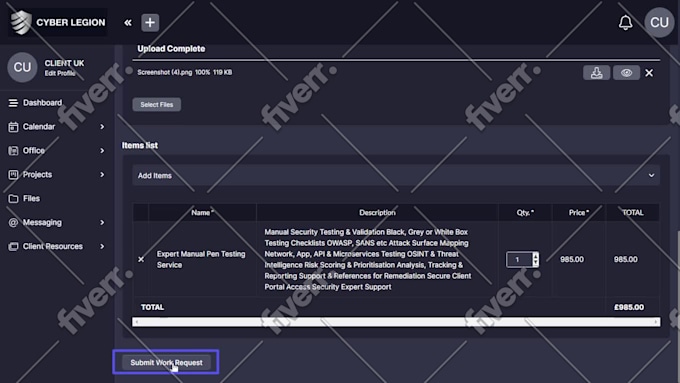
Task: Open the Files menu item
Action: click(x=31, y=198)
